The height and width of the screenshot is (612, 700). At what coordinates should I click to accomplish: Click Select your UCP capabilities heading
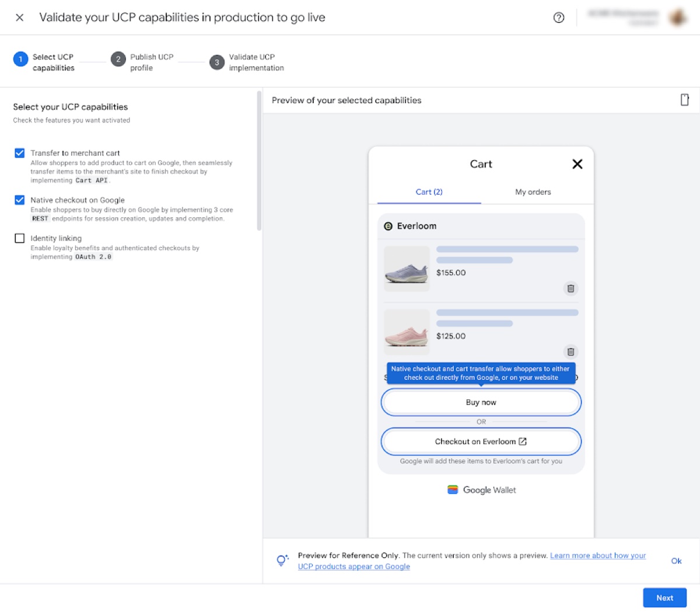71,107
